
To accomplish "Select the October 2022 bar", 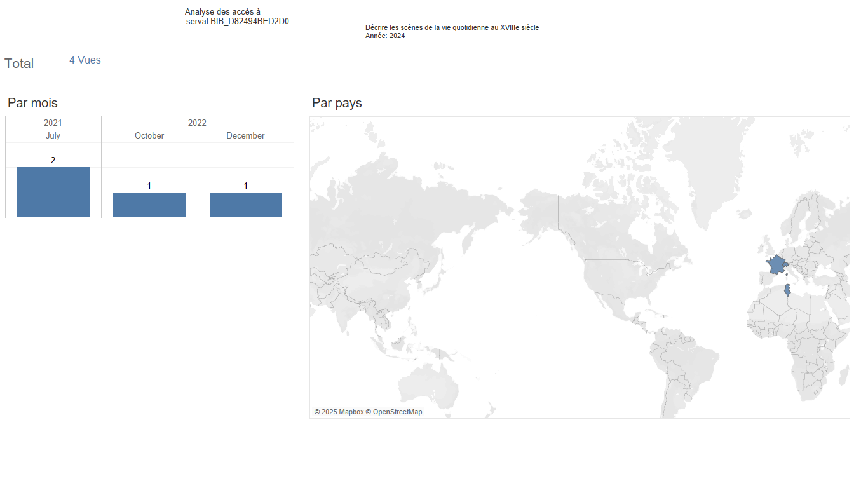I will (149, 205).
